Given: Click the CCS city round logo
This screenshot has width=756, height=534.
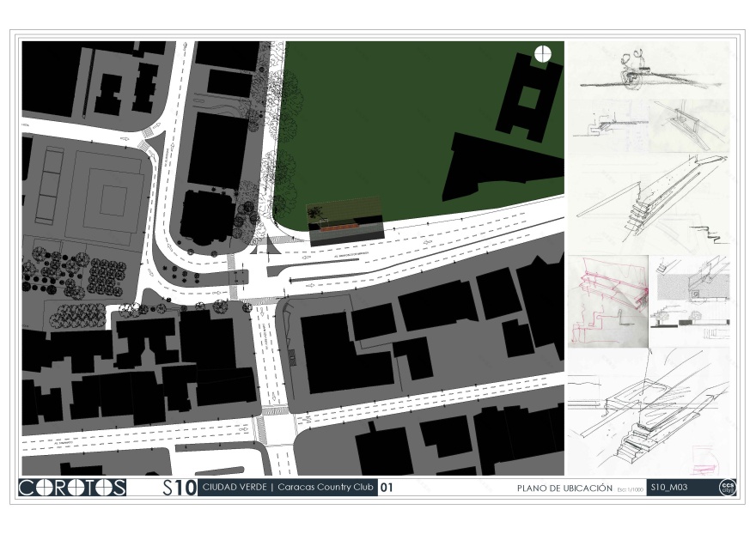Looking at the screenshot, I should pos(727,488).
